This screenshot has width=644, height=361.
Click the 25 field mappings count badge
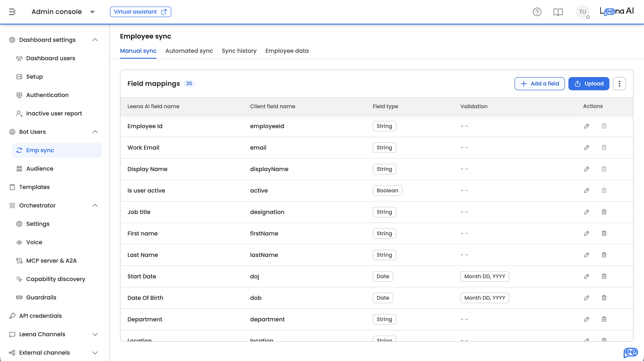pyautogui.click(x=189, y=83)
